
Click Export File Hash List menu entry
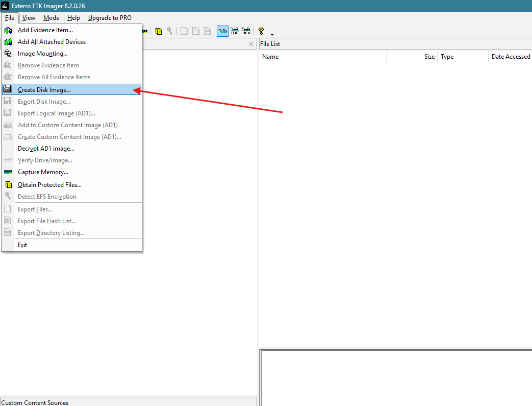[71, 221]
